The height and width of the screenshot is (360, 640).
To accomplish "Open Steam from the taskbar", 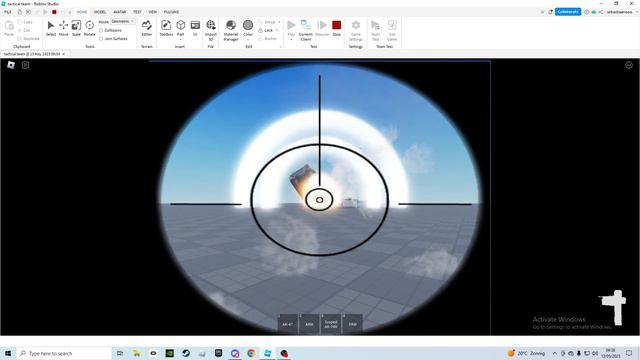I will click(x=186, y=353).
